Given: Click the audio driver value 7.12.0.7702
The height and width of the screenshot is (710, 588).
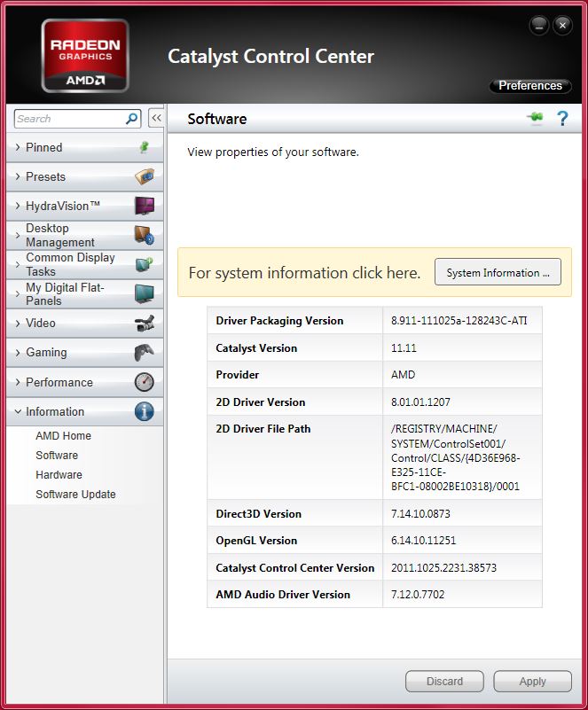Looking at the screenshot, I should (418, 594).
